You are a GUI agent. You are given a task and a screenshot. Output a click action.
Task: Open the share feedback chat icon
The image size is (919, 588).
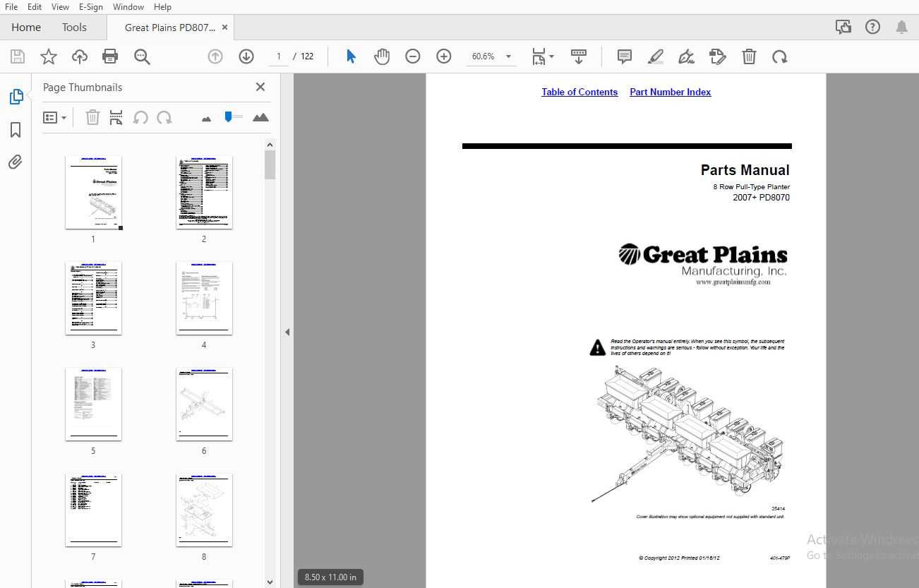point(843,27)
